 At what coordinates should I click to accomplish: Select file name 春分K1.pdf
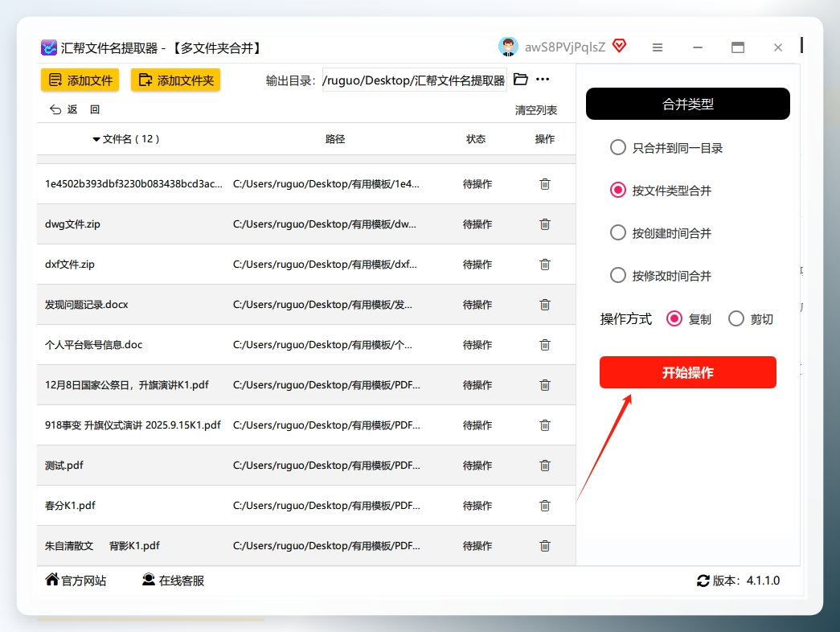click(70, 506)
